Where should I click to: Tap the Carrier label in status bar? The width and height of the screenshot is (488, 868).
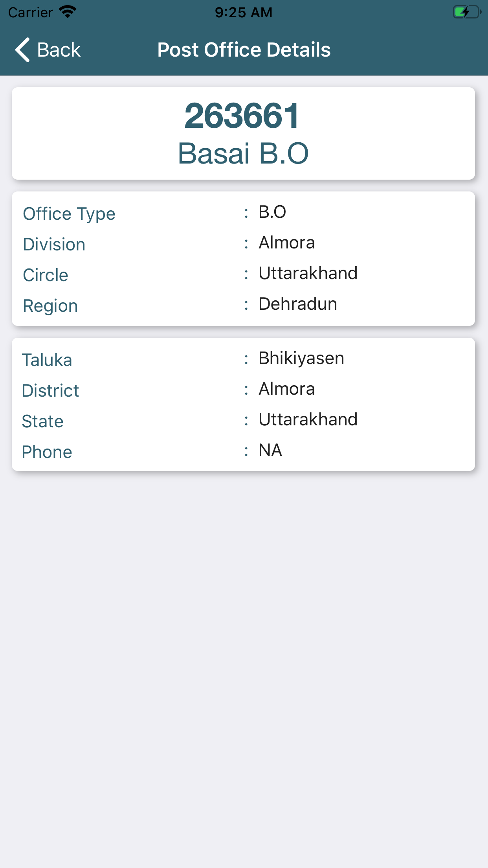click(x=31, y=13)
